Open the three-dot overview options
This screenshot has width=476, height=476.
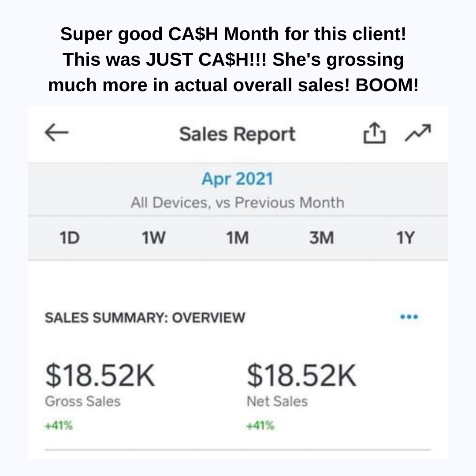tap(409, 317)
